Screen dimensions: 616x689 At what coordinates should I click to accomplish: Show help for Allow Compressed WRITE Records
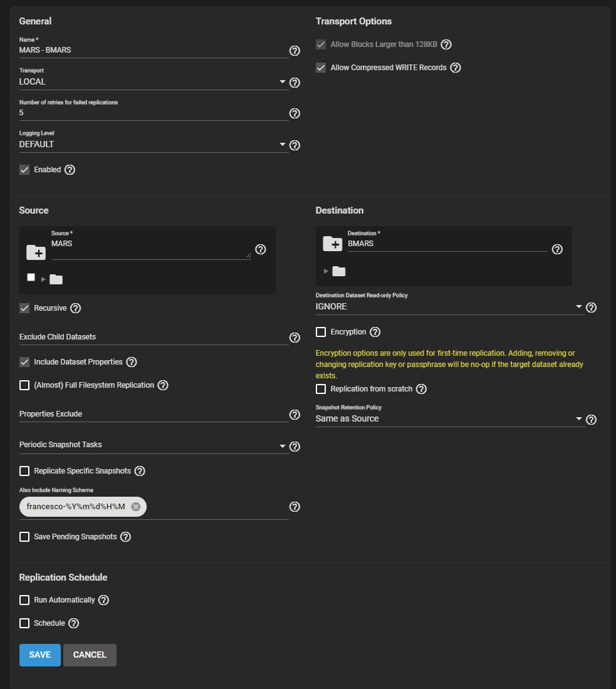pyautogui.click(x=456, y=68)
